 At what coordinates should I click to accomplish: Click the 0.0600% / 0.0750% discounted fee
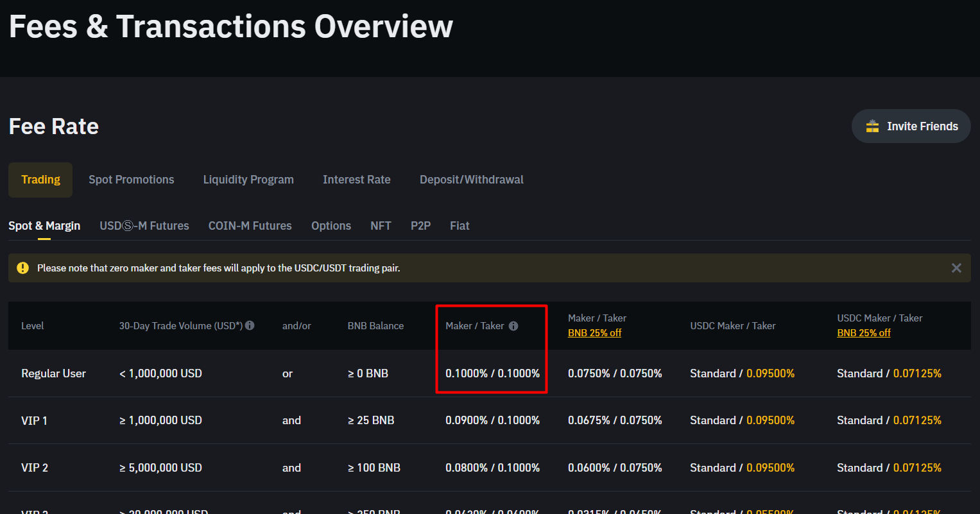click(615, 468)
